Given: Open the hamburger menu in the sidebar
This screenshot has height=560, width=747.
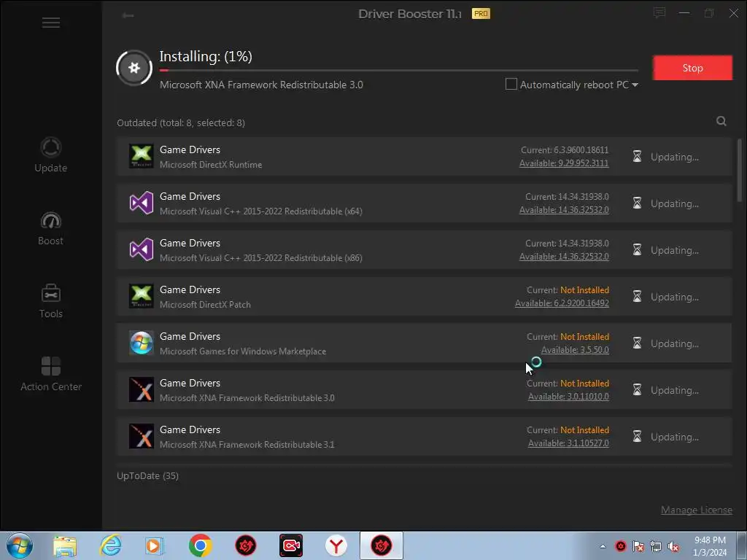Looking at the screenshot, I should tap(51, 23).
